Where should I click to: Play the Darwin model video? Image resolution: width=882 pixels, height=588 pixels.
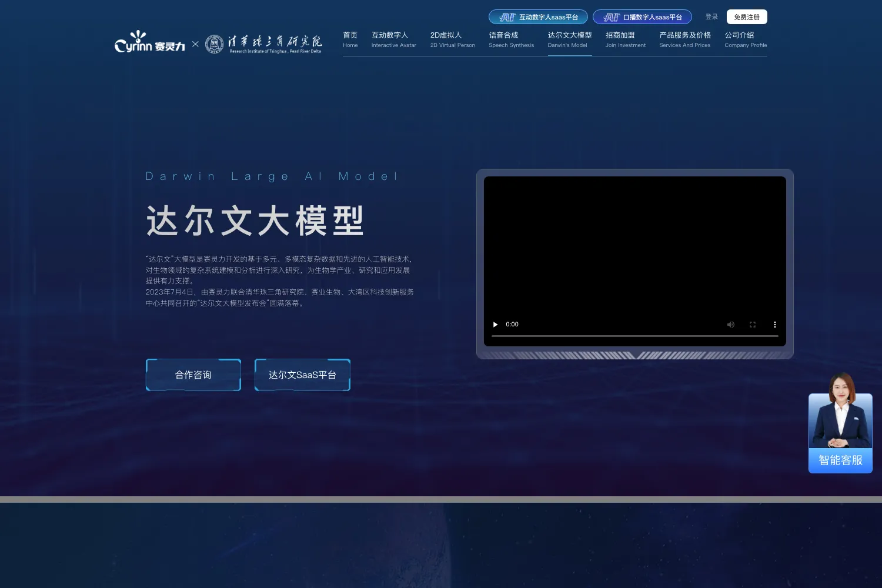(x=495, y=325)
